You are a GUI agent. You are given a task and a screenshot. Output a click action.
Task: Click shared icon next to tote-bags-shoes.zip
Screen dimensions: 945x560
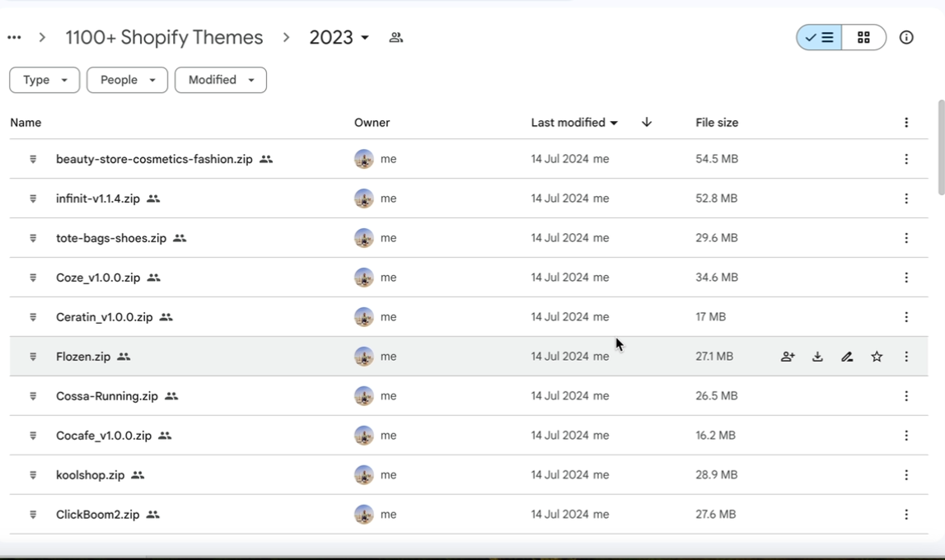pyautogui.click(x=180, y=238)
